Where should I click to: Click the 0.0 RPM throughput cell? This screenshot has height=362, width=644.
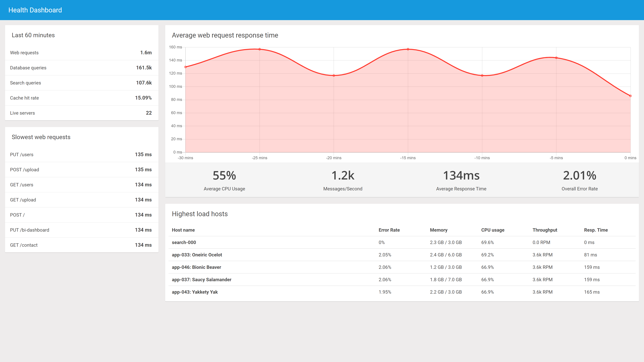coord(541,242)
